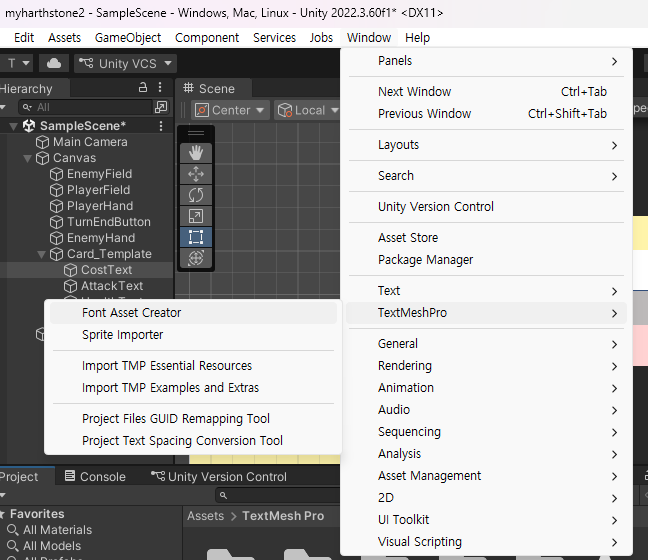Open the Edit menu
The height and width of the screenshot is (560, 648).
(x=24, y=38)
